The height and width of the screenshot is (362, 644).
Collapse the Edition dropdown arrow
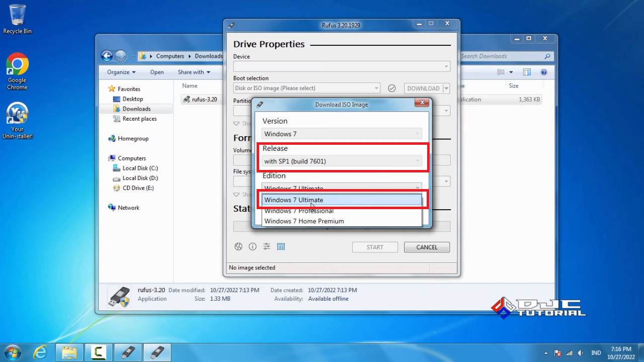point(417,188)
